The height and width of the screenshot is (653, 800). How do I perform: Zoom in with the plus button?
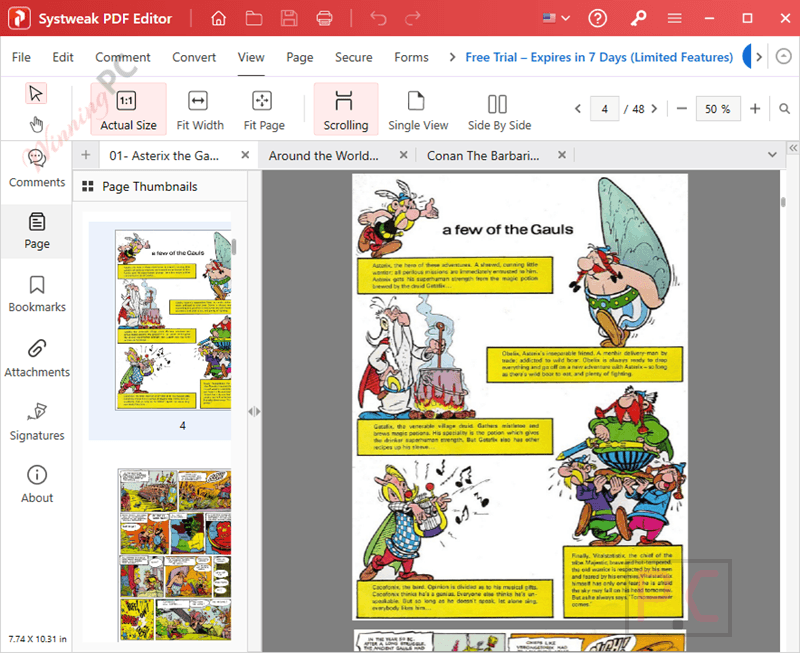[x=755, y=109]
